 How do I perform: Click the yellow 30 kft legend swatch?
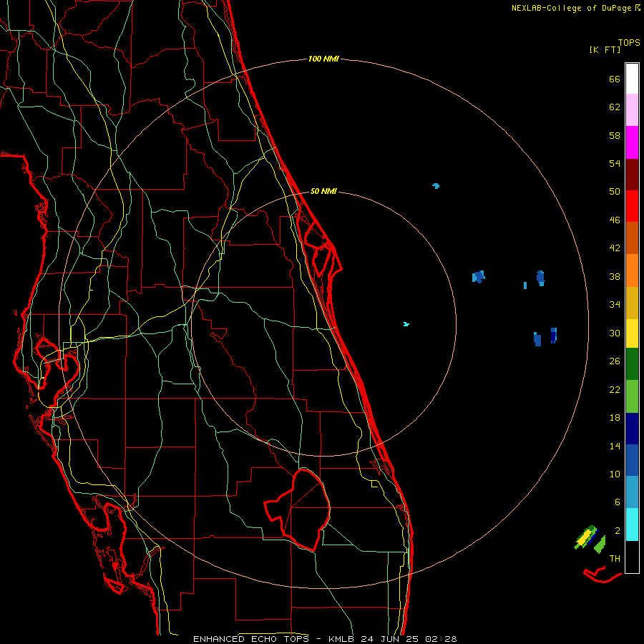[632, 333]
